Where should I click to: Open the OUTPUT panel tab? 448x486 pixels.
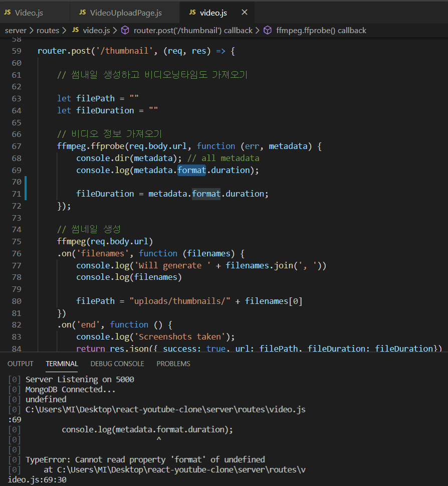[21, 364]
